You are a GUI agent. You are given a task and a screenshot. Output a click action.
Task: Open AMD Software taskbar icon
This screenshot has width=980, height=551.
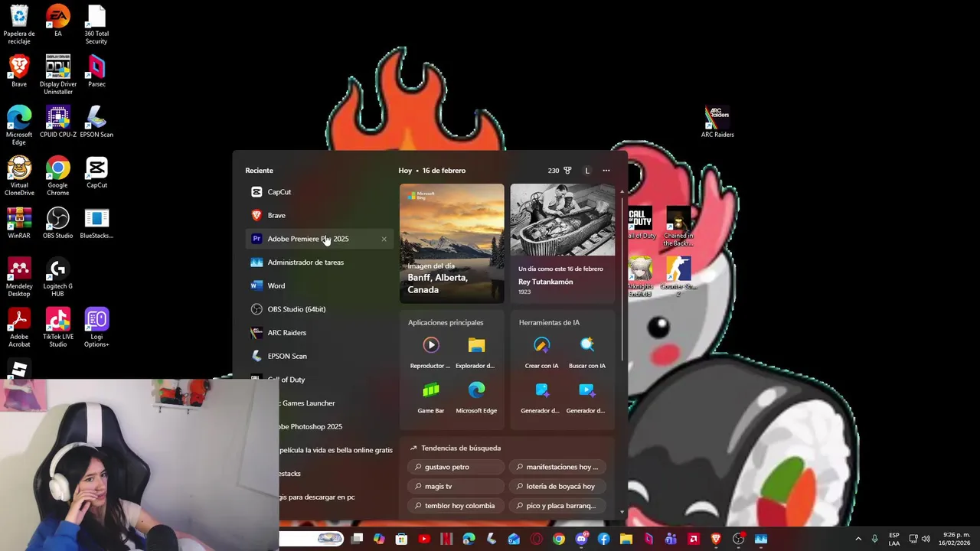(x=694, y=539)
